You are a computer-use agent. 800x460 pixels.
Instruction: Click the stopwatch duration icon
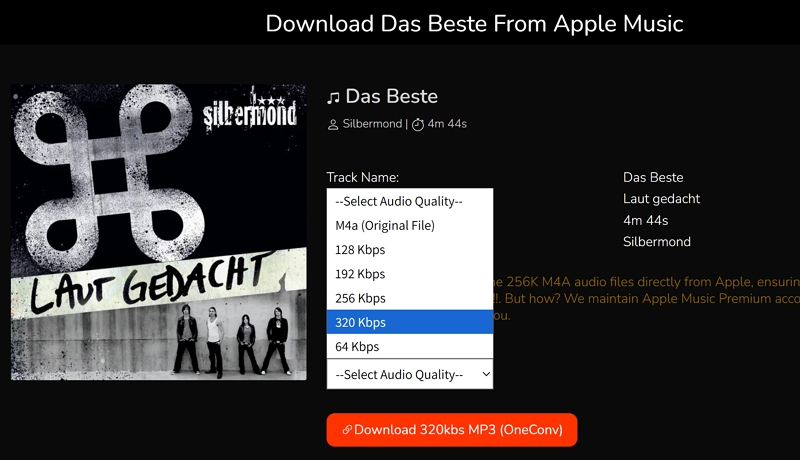click(418, 124)
